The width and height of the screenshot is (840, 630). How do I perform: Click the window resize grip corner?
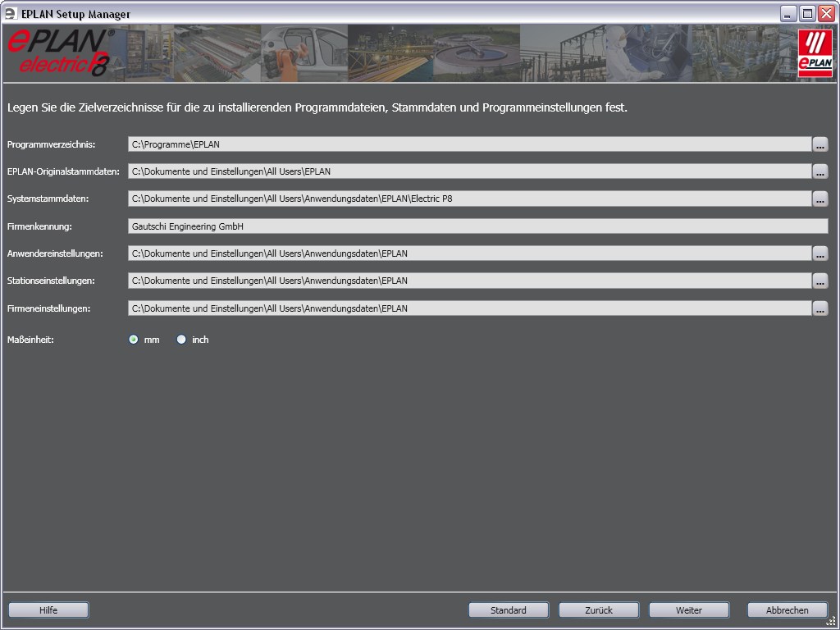[832, 622]
